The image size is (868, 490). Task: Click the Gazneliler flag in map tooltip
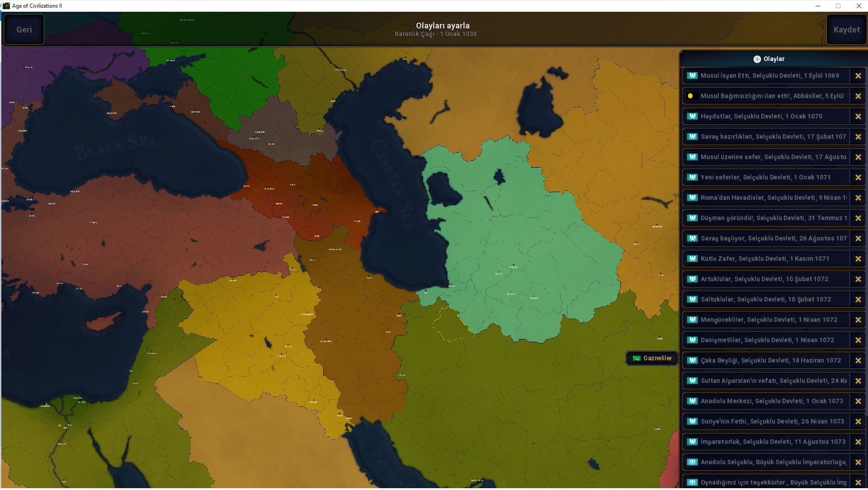pos(637,358)
